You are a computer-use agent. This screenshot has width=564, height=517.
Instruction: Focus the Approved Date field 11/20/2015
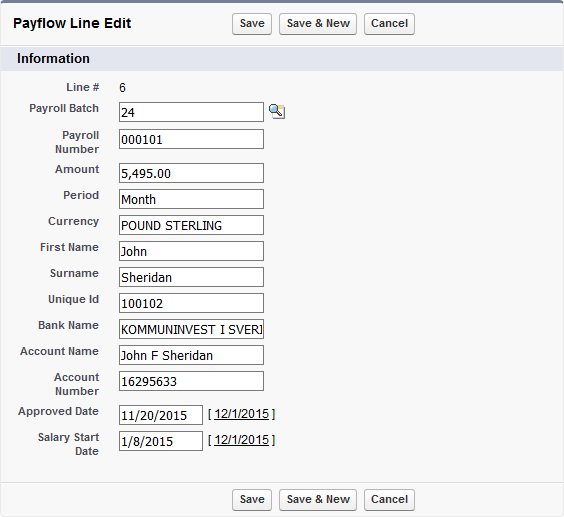click(x=161, y=415)
